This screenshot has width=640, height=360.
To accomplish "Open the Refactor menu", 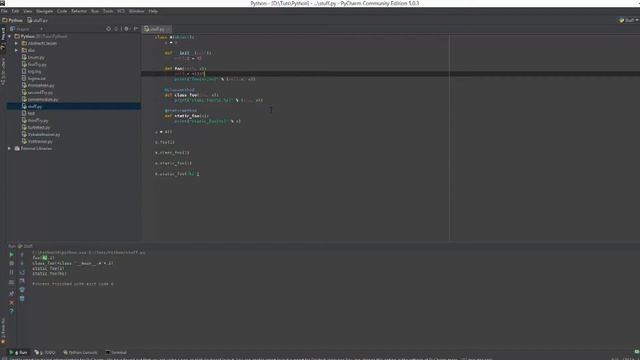I will (79, 11).
